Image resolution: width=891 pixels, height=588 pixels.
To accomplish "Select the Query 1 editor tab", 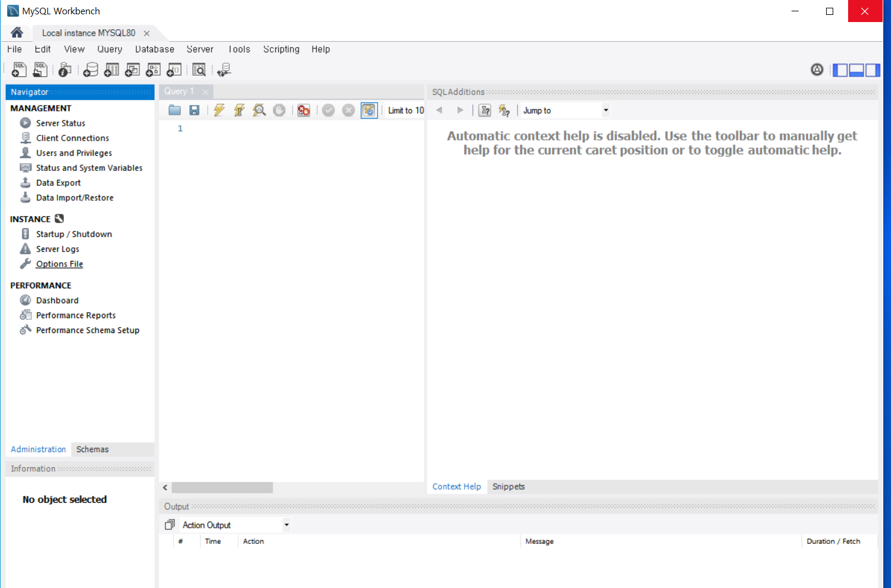I will pos(179,91).
